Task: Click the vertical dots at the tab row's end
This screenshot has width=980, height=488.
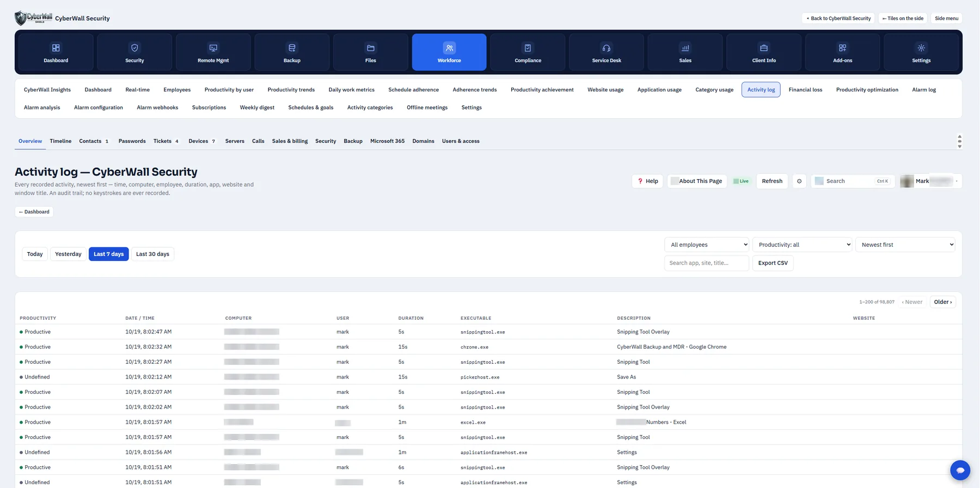Action: (959, 141)
